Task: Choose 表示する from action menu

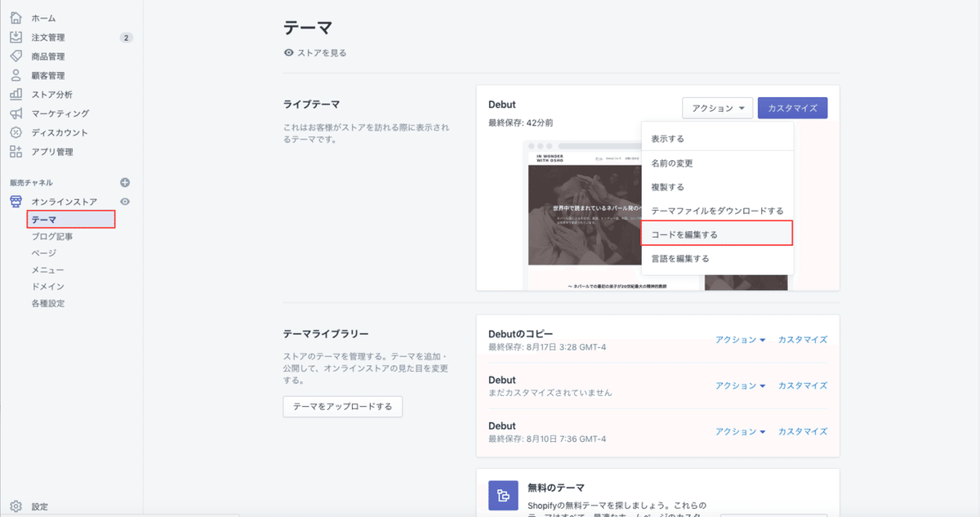Action: click(x=717, y=139)
